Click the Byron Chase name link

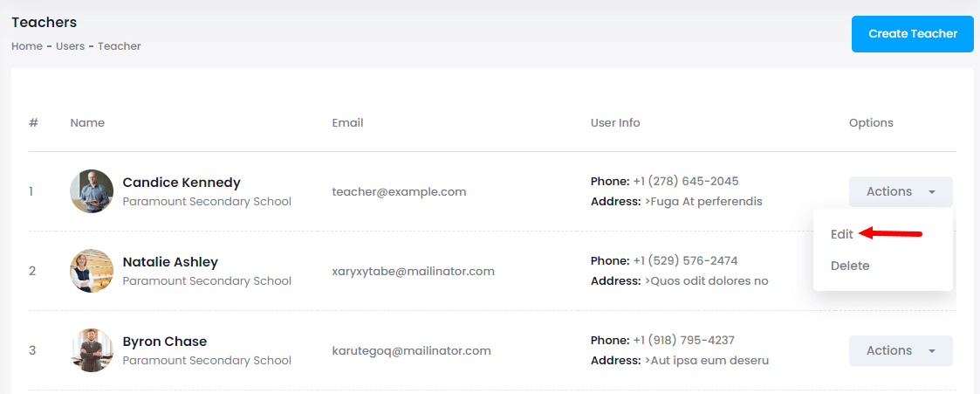tap(165, 342)
